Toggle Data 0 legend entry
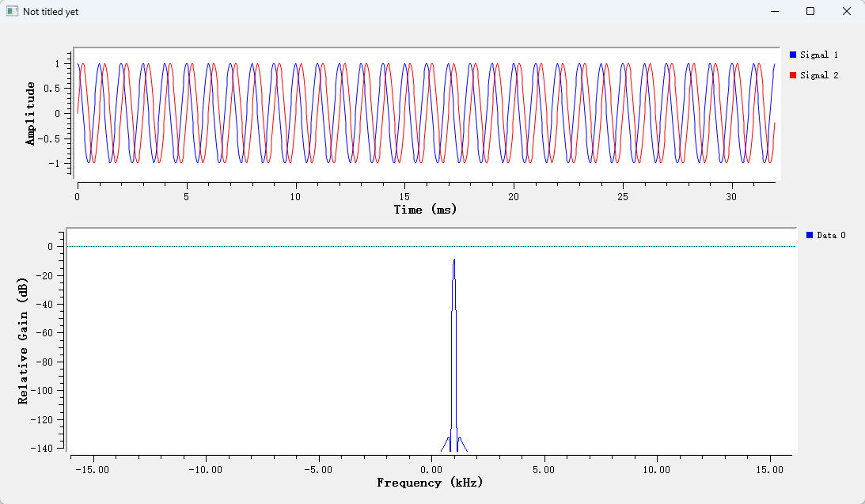 pos(826,235)
